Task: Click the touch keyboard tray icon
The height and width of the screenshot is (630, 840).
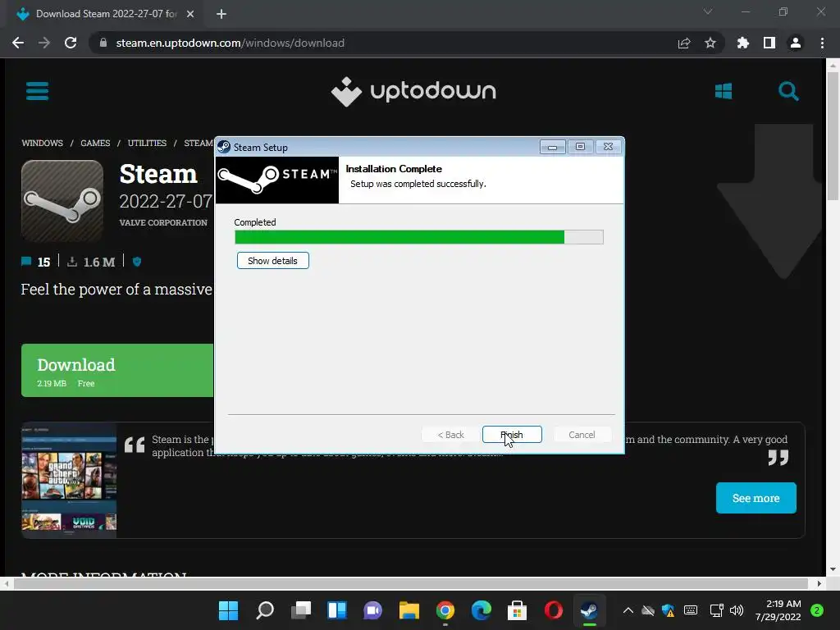Action: tap(691, 610)
